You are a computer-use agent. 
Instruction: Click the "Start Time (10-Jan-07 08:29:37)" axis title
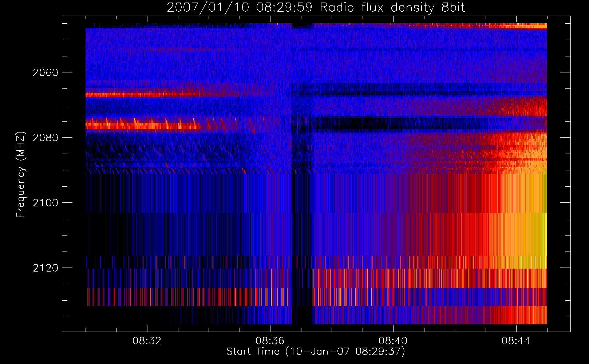coord(316,352)
